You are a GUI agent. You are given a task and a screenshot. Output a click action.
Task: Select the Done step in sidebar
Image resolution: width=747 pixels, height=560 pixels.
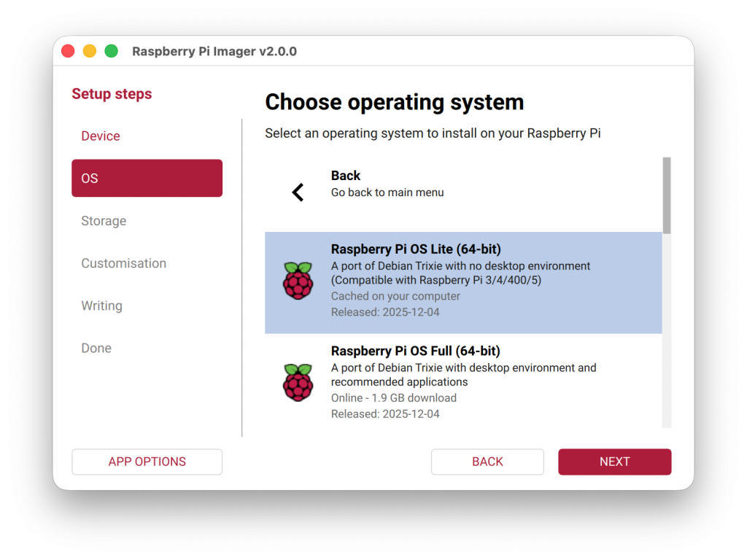coord(96,348)
